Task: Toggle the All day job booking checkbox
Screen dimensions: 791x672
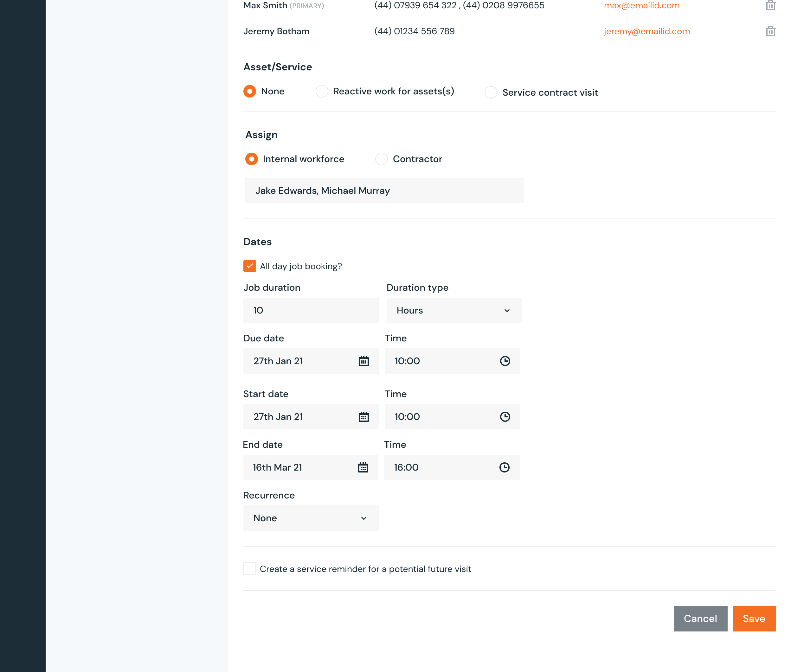Action: (x=249, y=266)
